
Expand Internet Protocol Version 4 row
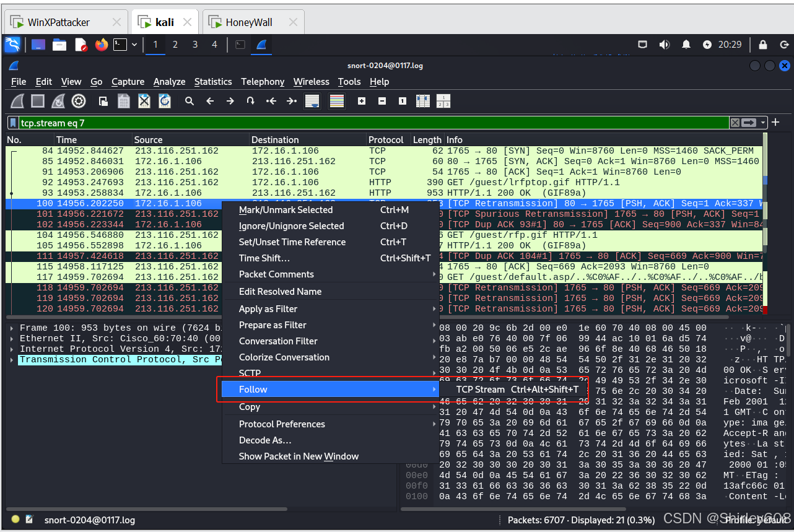tap(12, 349)
